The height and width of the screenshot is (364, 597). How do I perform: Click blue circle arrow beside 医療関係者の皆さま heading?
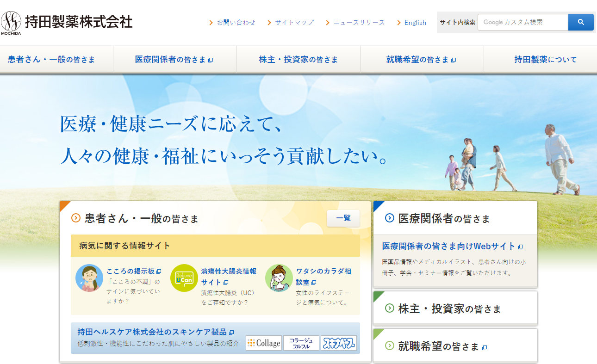(x=390, y=218)
